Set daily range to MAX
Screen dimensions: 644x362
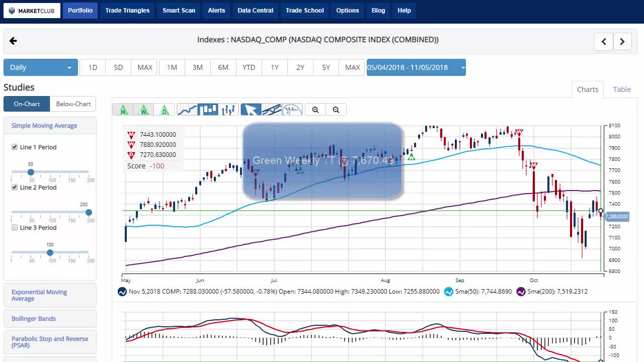[x=353, y=67]
